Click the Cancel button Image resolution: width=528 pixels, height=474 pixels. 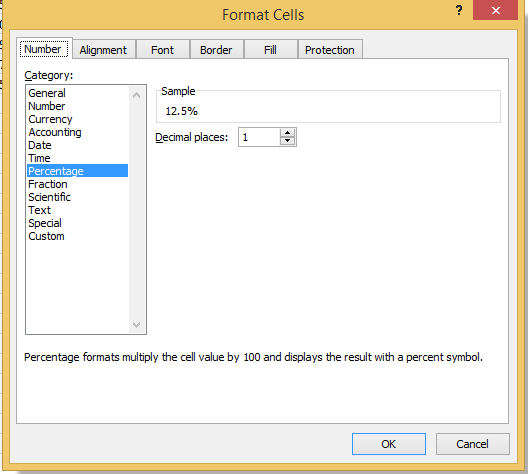[472, 444]
